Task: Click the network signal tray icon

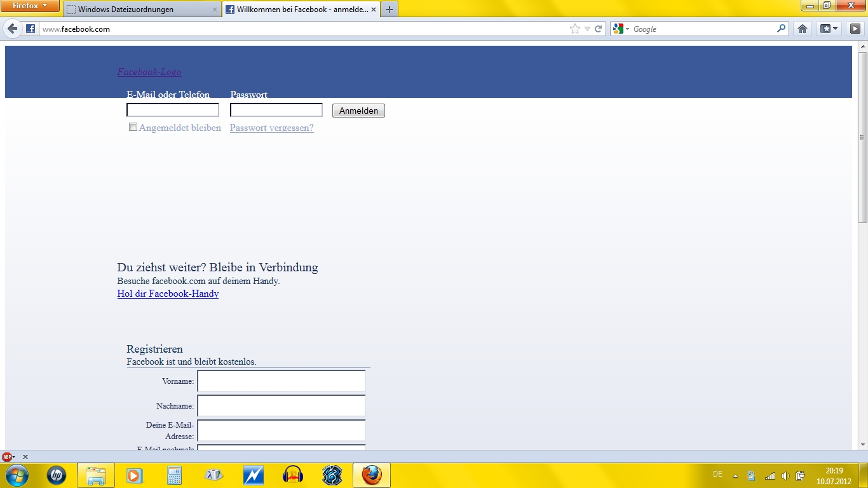Action: pyautogui.click(x=770, y=475)
